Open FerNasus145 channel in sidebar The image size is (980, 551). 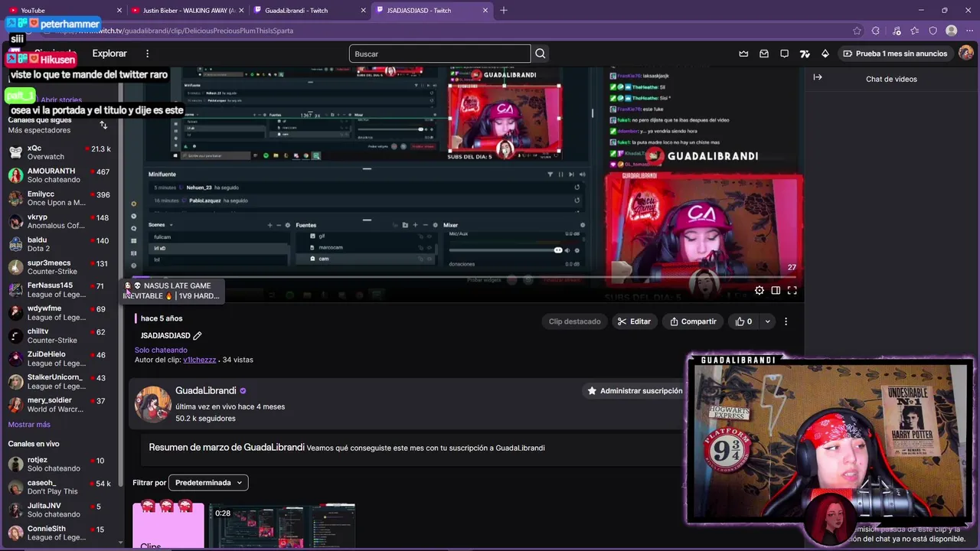[x=60, y=290]
